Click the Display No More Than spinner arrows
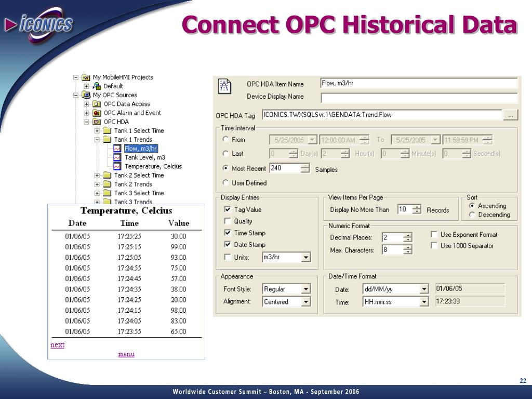 (x=417, y=209)
